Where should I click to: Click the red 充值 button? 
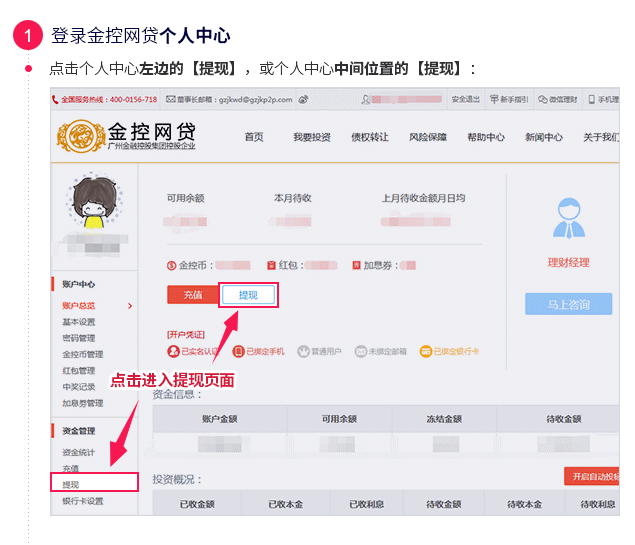tap(193, 295)
